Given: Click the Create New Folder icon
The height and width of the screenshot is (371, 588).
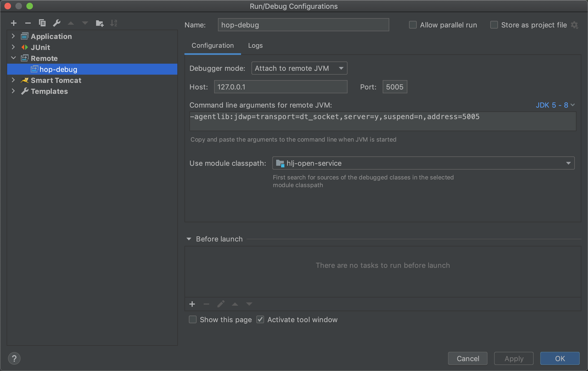Looking at the screenshot, I should click(x=99, y=23).
